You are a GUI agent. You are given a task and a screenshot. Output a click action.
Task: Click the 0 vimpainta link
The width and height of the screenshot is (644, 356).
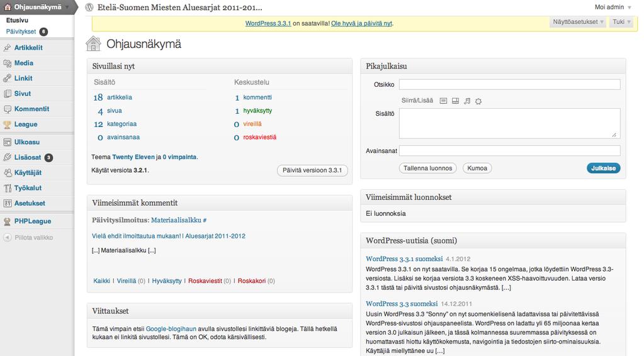click(x=179, y=157)
